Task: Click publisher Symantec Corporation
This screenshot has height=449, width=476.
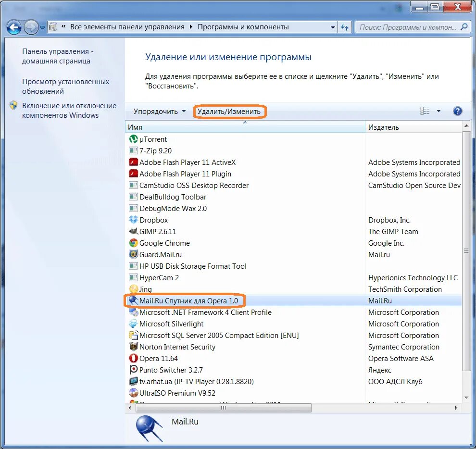Action: pyautogui.click(x=404, y=347)
